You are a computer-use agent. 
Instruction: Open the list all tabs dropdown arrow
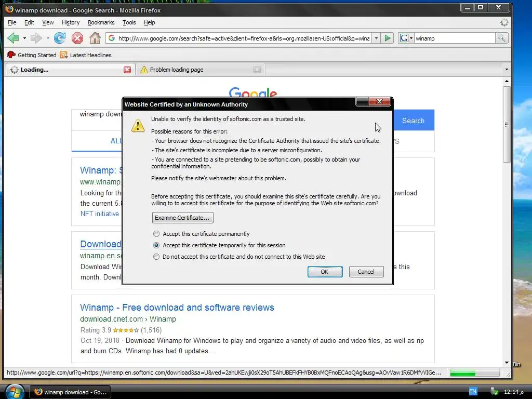pyautogui.click(x=507, y=70)
